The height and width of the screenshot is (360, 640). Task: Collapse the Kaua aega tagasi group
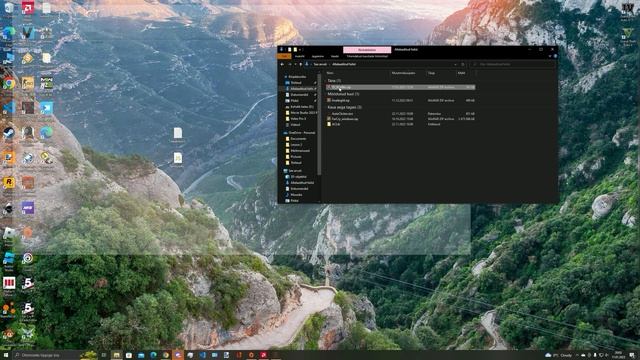pos(344,107)
